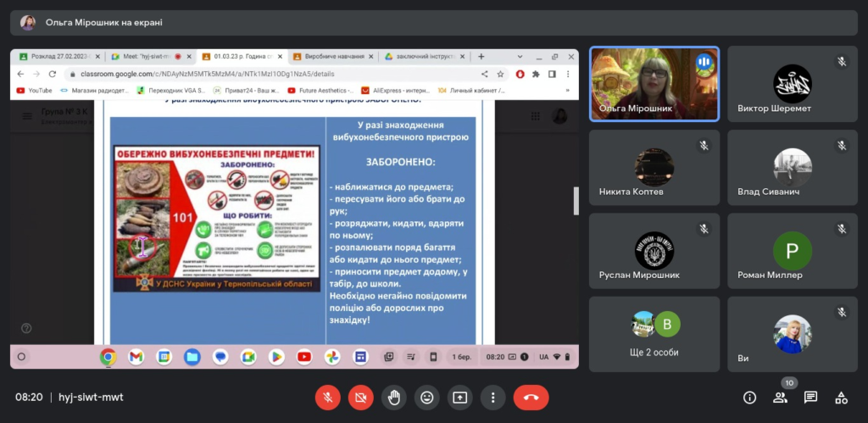Screen dimensions: 868x423
Task: Open more options three-dot menu
Action: pyautogui.click(x=492, y=397)
